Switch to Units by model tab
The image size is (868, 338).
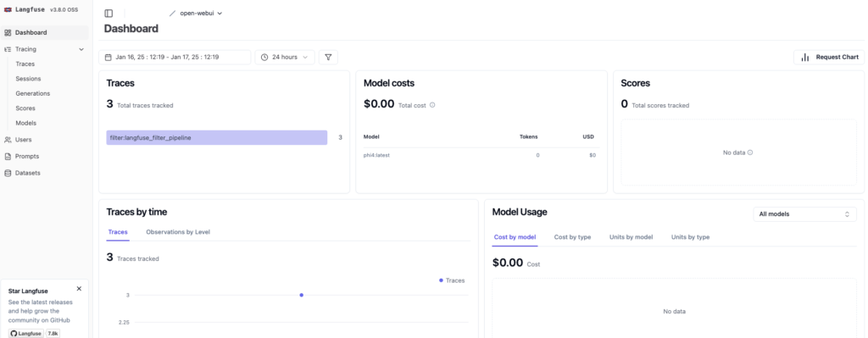tap(631, 237)
